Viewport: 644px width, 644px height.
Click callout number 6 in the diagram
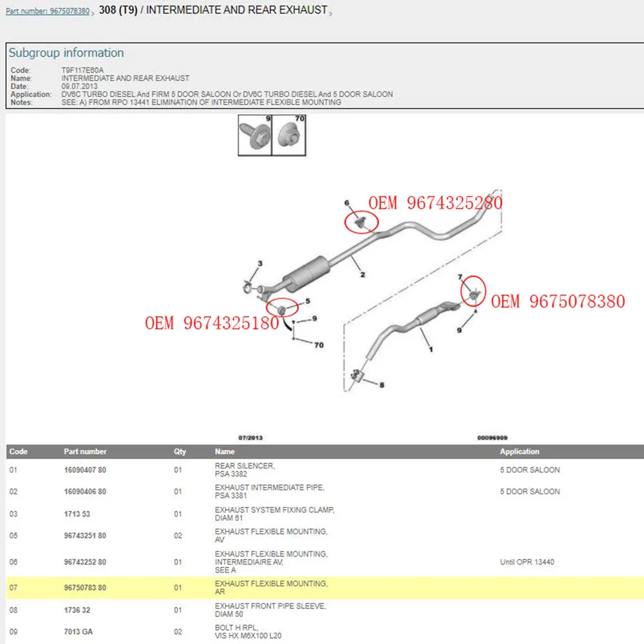[346, 203]
